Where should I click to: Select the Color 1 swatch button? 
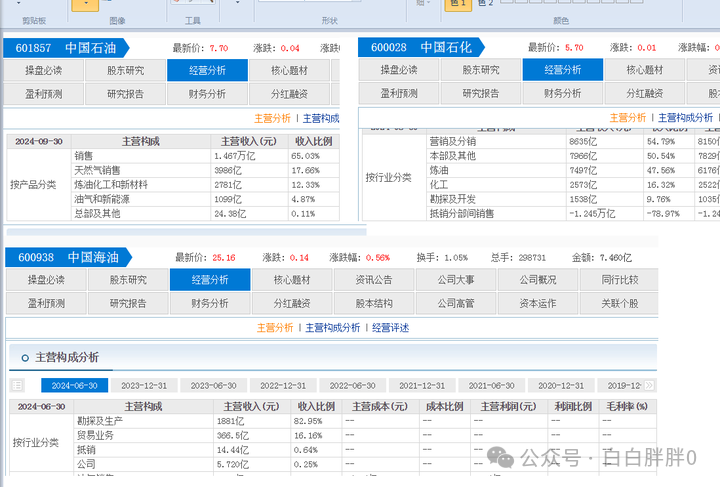pos(458,4)
